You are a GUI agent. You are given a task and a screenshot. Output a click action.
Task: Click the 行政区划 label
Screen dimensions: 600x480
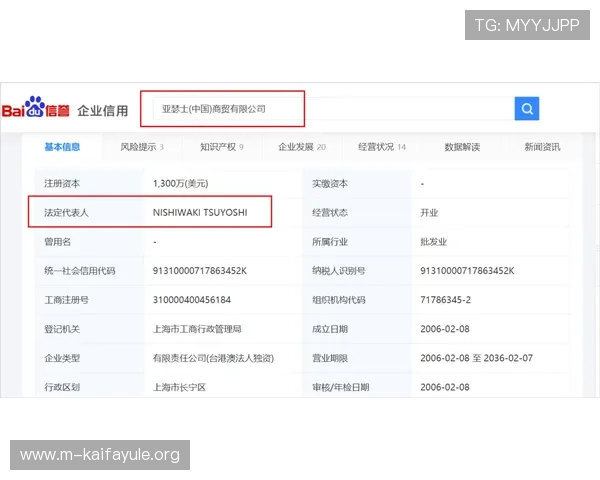[62, 387]
